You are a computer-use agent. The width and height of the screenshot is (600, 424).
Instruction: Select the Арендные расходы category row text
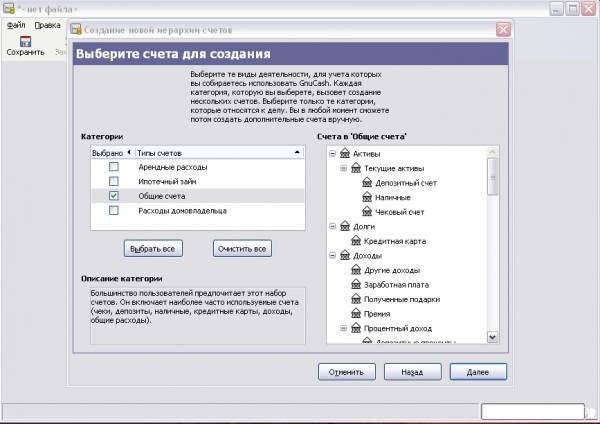[x=173, y=167]
